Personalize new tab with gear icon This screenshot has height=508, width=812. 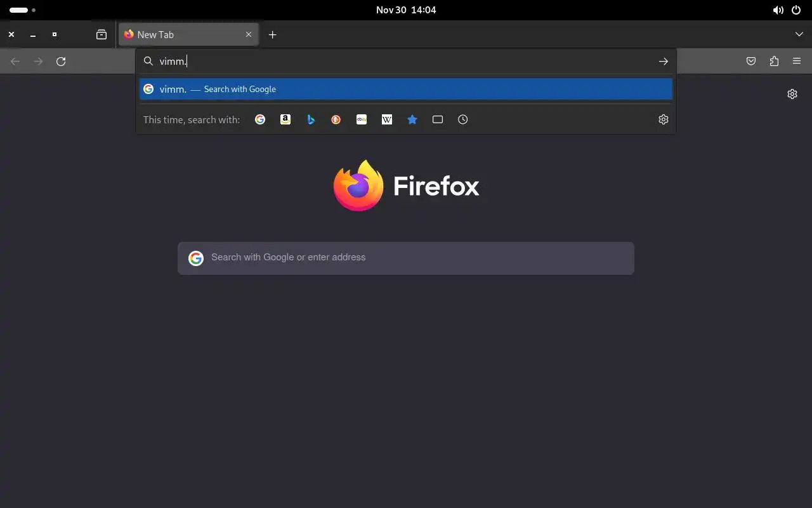pyautogui.click(x=792, y=94)
